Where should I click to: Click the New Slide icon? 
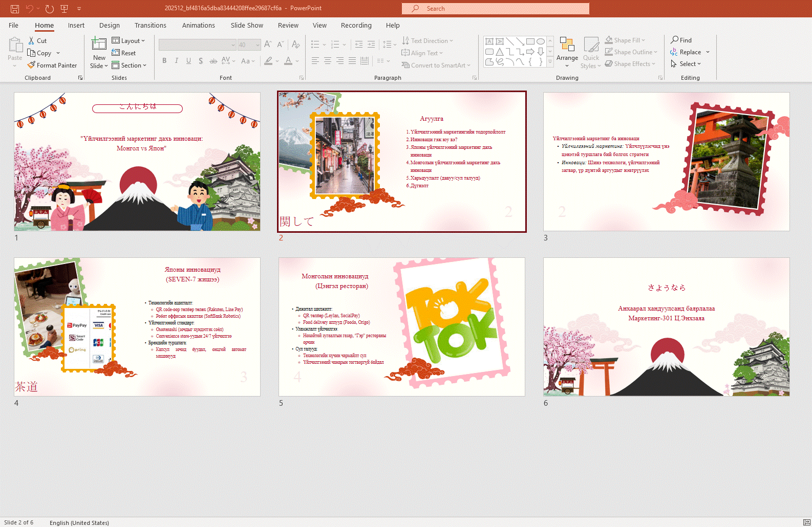(99, 45)
